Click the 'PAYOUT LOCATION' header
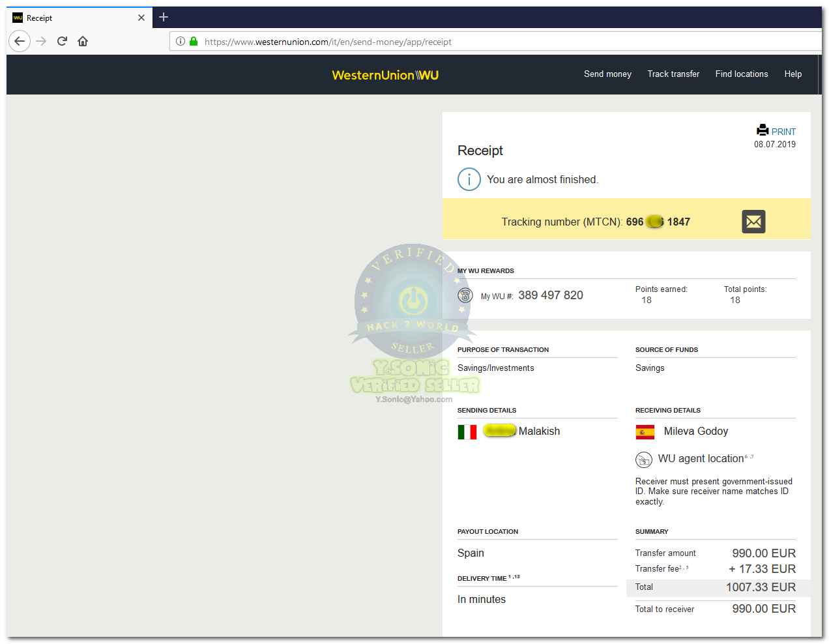This screenshot has height=644, width=829. pyautogui.click(x=488, y=532)
